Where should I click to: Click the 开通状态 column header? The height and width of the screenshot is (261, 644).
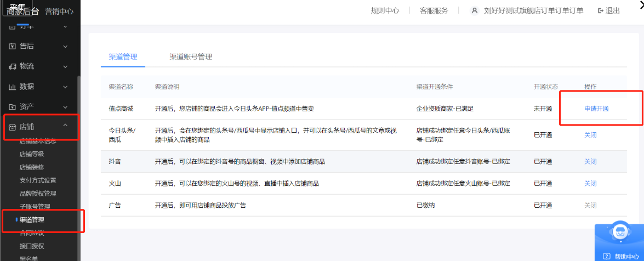pos(546,87)
